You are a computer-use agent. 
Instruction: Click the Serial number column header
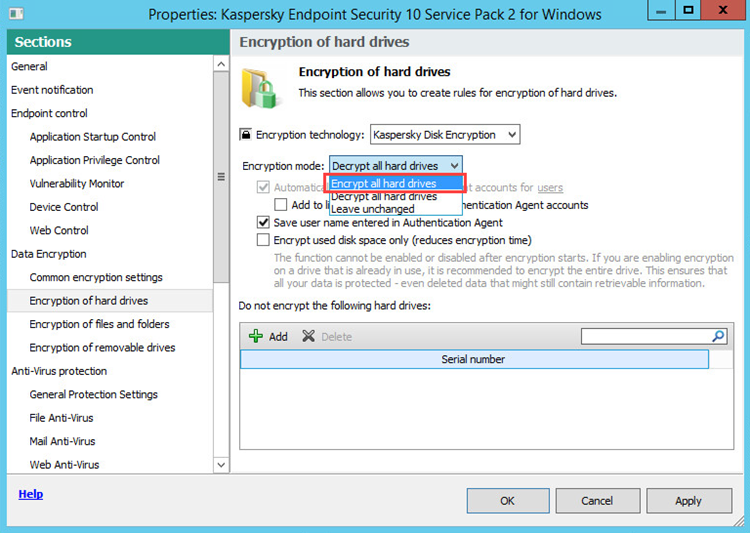point(474,359)
